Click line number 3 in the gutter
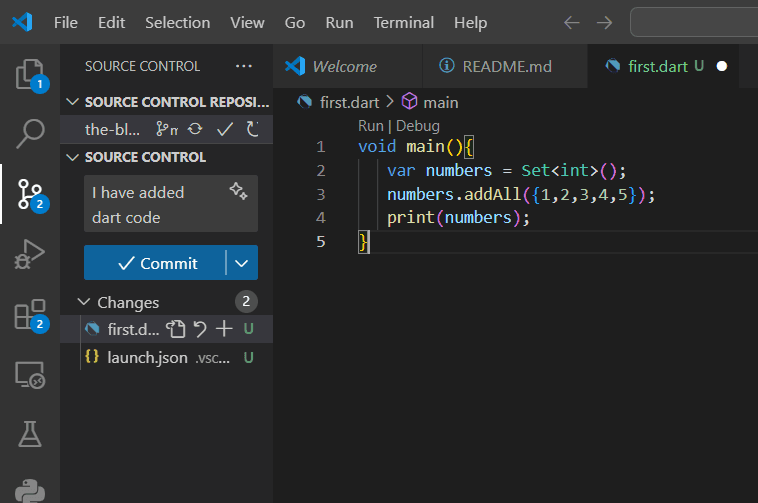 [x=321, y=194]
